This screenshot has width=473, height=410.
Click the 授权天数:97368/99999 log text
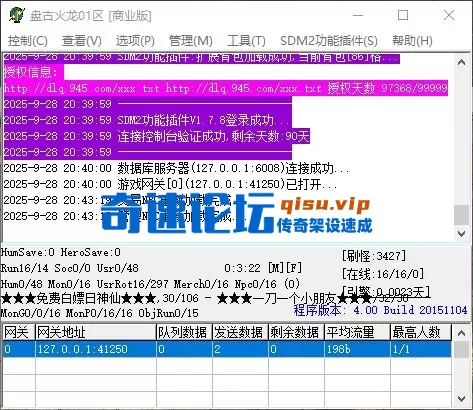387,88
